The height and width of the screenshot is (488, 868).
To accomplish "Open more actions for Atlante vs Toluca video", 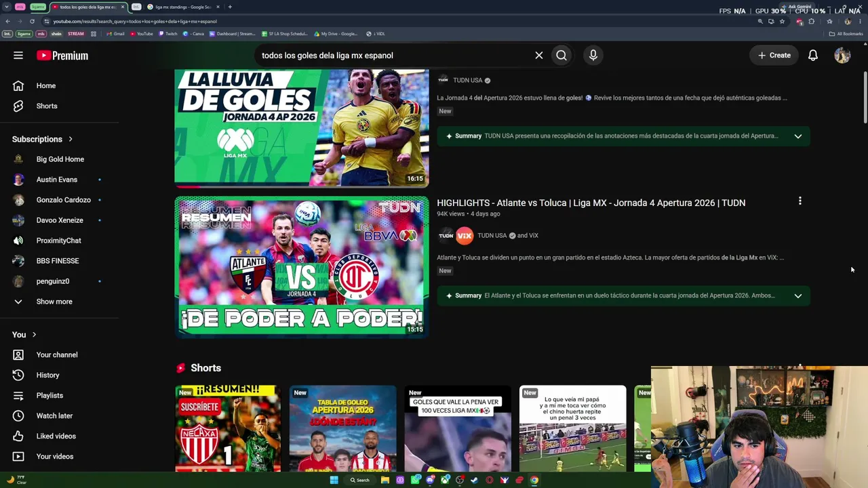I will coord(800,201).
